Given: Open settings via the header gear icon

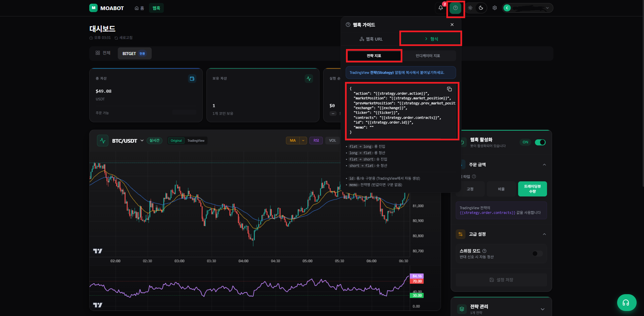Looking at the screenshot, I should 495,8.
